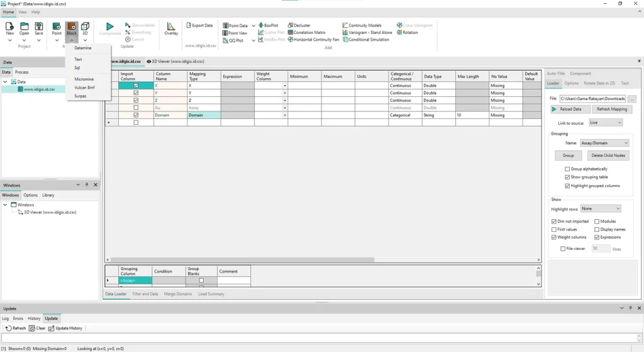Toggle Highlight grouped columns checkbox
Viewport: 644px width, 352px height.
[x=567, y=186]
